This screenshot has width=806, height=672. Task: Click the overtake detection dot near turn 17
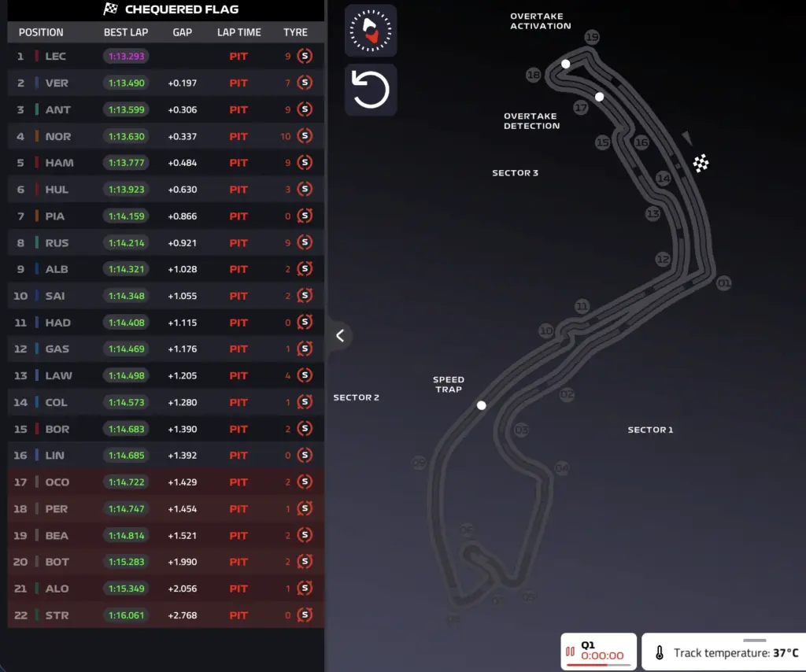tap(599, 97)
